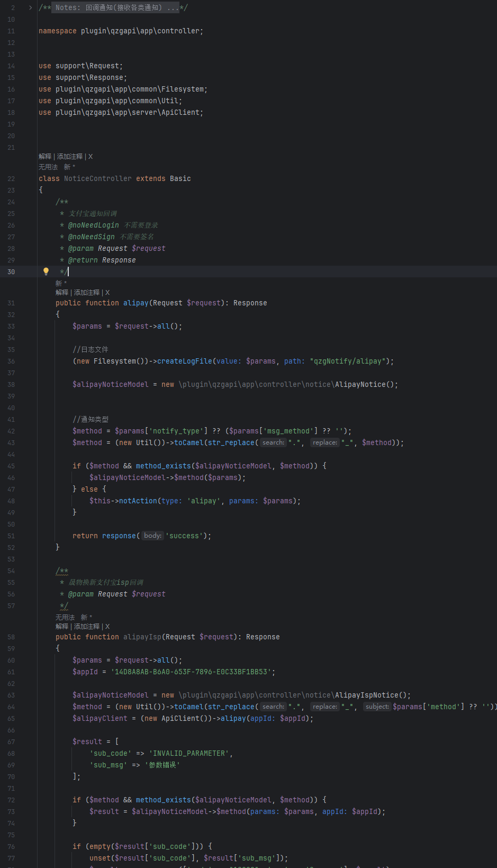This screenshot has width=497, height=868.
Task: Dismiss code lens with X above NoticeController class
Action: point(91,157)
